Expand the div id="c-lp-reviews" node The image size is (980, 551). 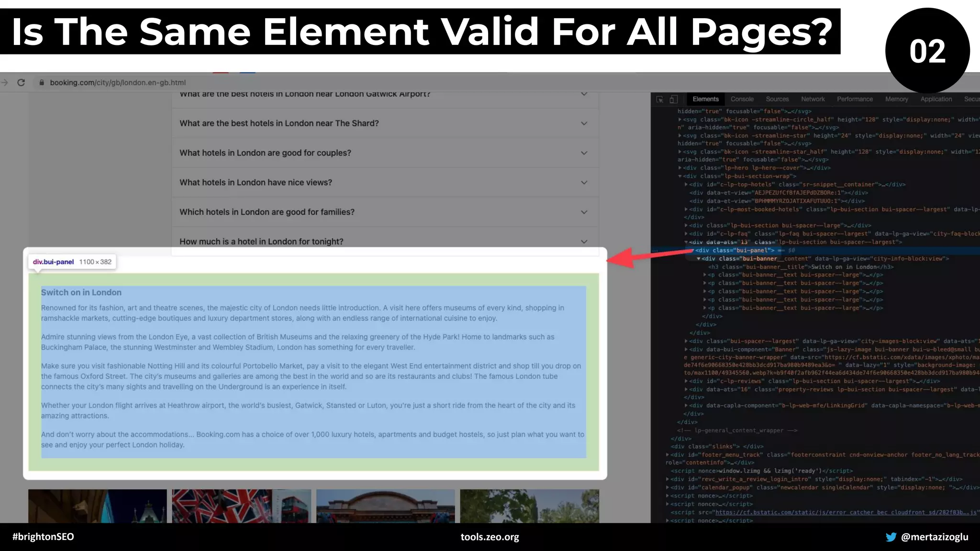[x=686, y=381]
